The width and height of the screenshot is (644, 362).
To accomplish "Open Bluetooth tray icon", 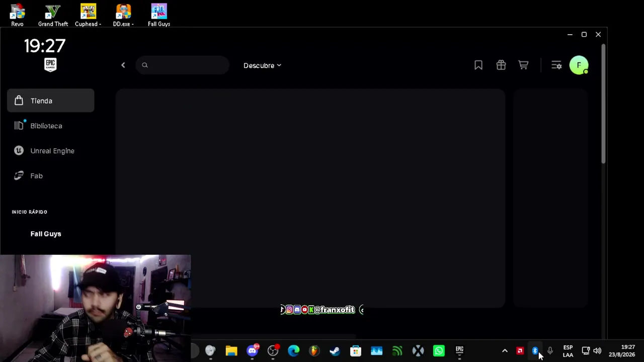I will 535,351.
